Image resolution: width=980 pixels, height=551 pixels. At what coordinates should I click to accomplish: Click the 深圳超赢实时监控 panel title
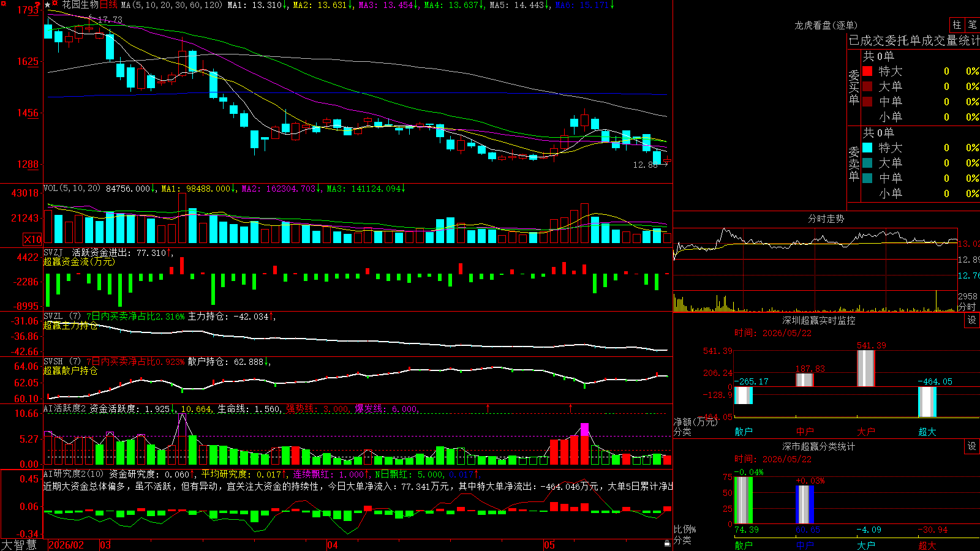(x=818, y=320)
